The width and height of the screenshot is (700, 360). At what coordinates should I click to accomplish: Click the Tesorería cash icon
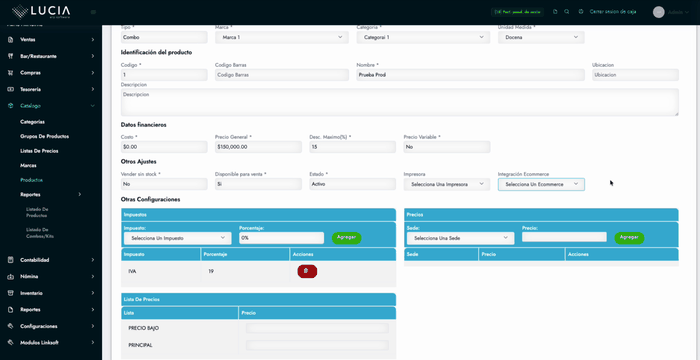11,89
